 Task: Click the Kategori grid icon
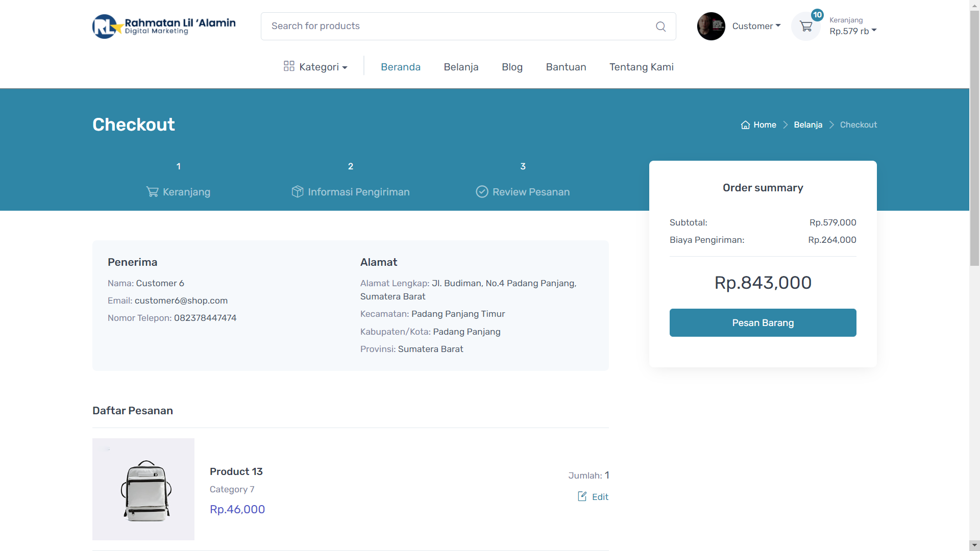click(x=289, y=66)
